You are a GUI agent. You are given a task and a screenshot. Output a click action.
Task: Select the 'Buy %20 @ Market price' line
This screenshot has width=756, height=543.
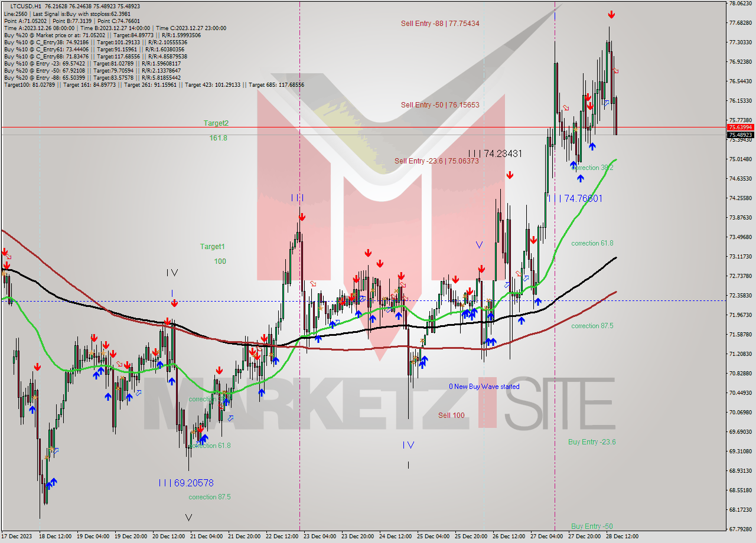[x=102, y=35]
